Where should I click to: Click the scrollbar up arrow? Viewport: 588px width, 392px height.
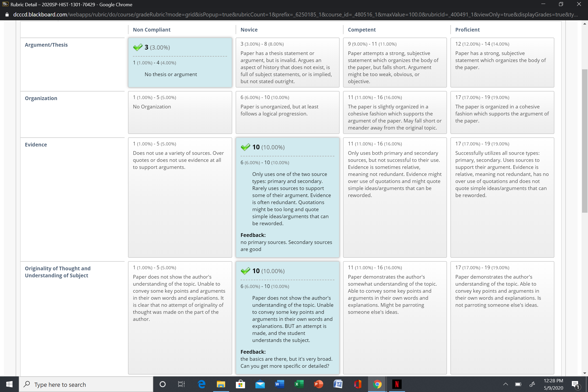pos(585,24)
